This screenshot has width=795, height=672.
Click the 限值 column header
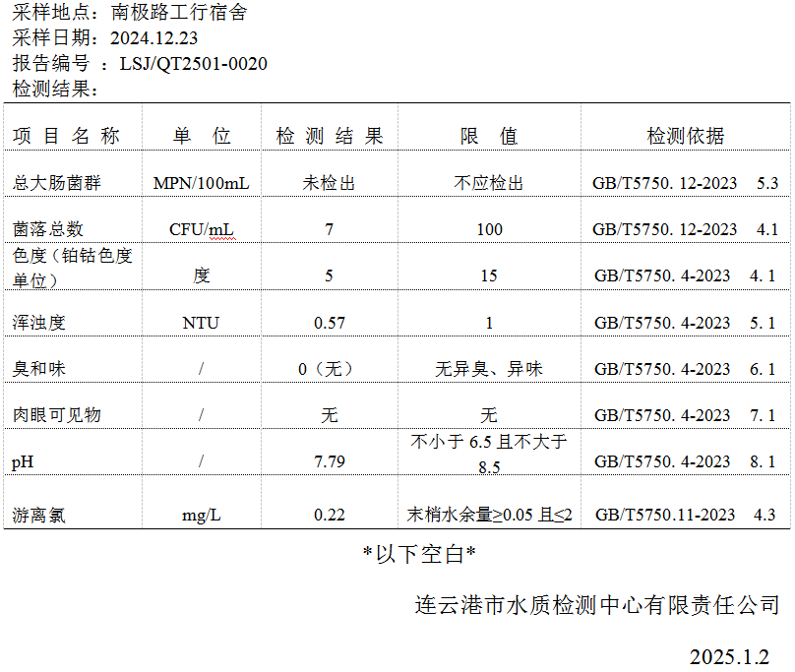[489, 136]
